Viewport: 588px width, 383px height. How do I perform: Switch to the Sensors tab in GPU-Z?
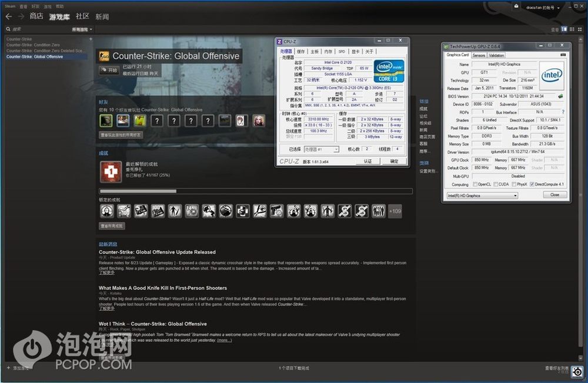[479, 55]
